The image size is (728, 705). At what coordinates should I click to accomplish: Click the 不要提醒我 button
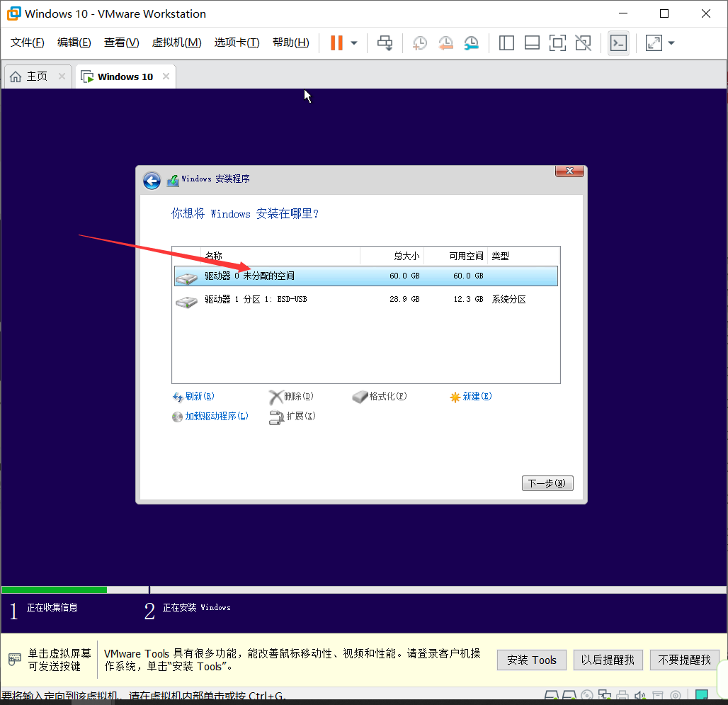tap(684, 660)
